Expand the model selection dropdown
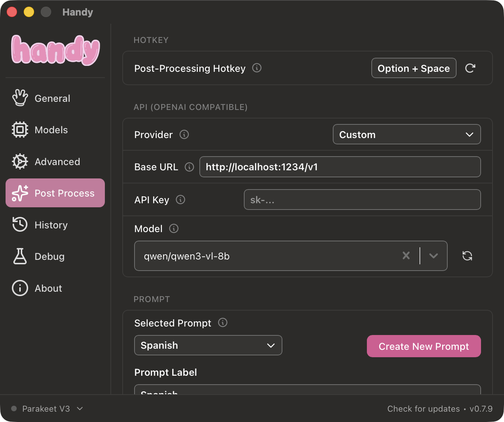 point(434,255)
